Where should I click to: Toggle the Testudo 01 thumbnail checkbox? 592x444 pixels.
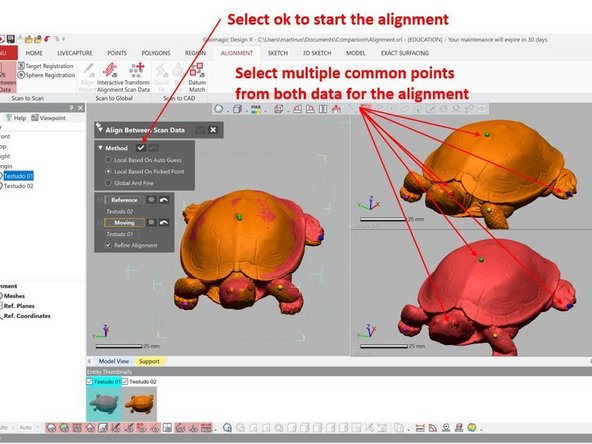tap(89, 381)
